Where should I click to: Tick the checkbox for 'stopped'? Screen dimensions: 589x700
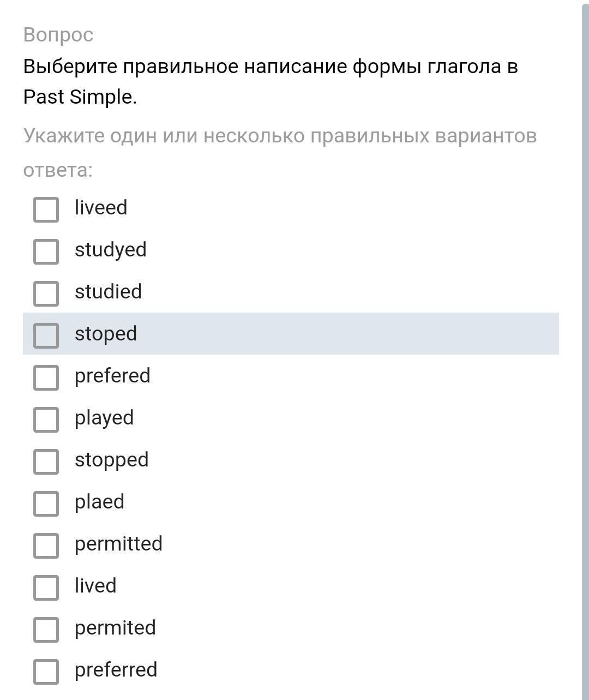click(46, 462)
